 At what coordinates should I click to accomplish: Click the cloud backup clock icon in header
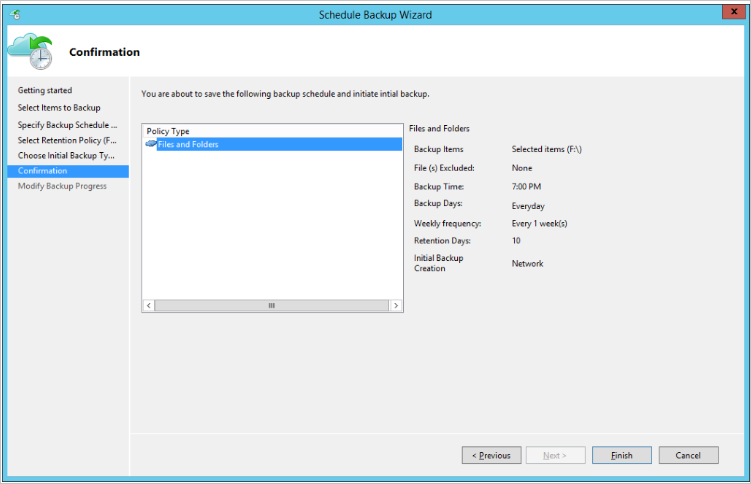pyautogui.click(x=30, y=52)
